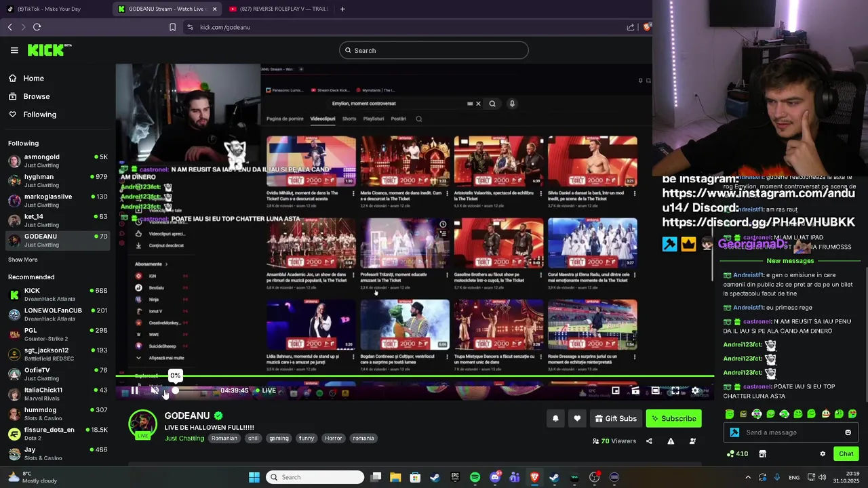
Task: Select the Horror tag
Action: pyautogui.click(x=334, y=439)
